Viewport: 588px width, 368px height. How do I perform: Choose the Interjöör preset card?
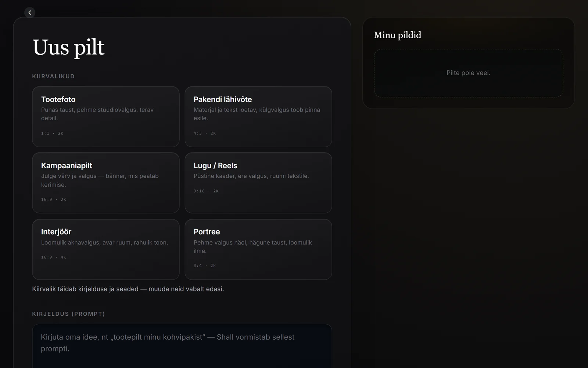pyautogui.click(x=106, y=250)
